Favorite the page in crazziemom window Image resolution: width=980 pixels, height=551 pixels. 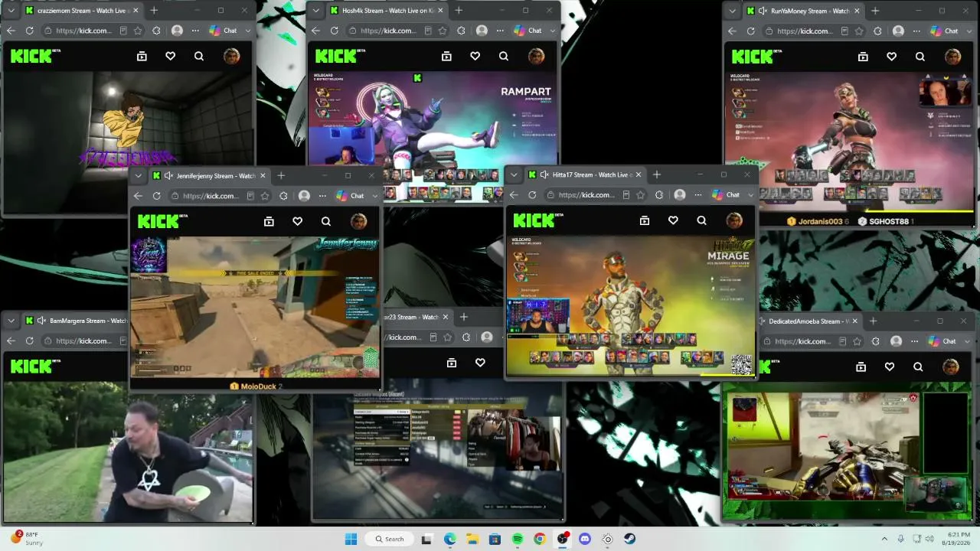click(x=138, y=31)
